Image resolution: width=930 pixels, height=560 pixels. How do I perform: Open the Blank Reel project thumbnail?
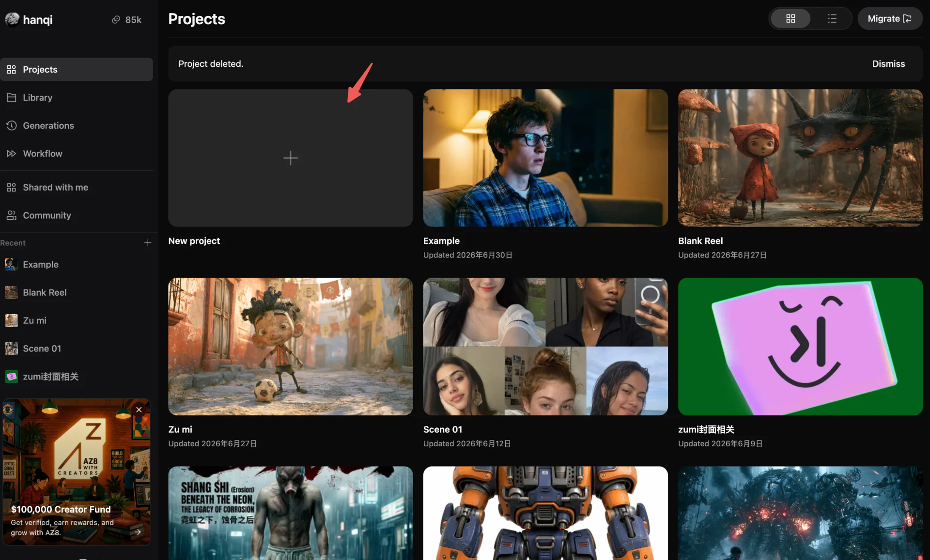click(x=800, y=158)
